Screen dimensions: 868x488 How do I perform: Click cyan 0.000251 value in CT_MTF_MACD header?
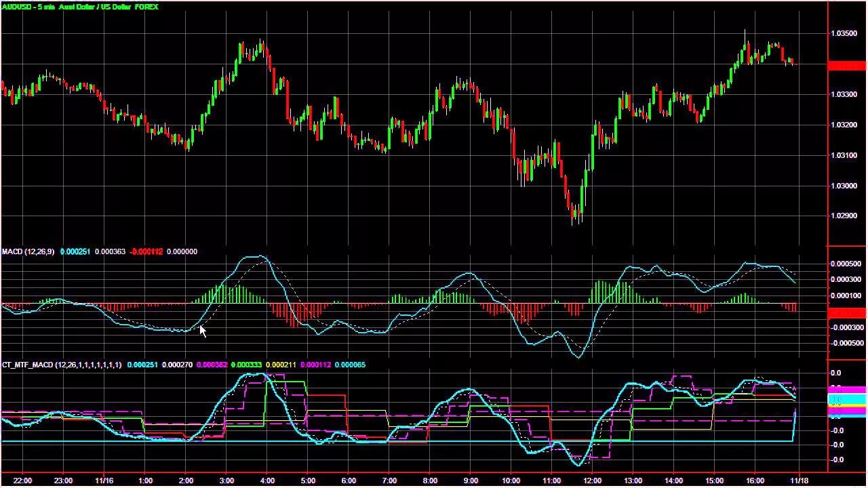(x=142, y=365)
